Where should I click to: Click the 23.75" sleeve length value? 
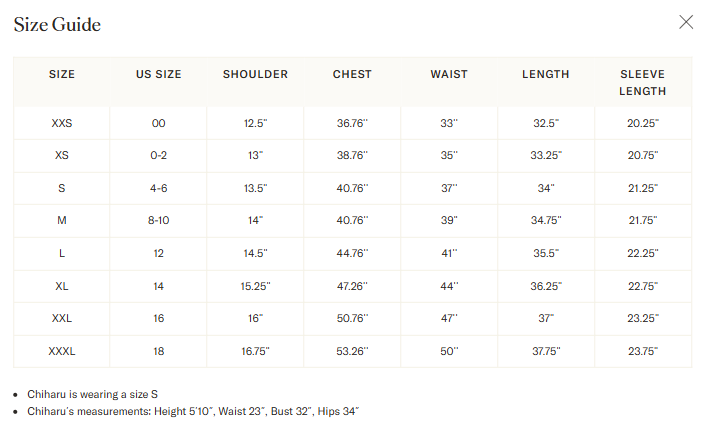642,351
